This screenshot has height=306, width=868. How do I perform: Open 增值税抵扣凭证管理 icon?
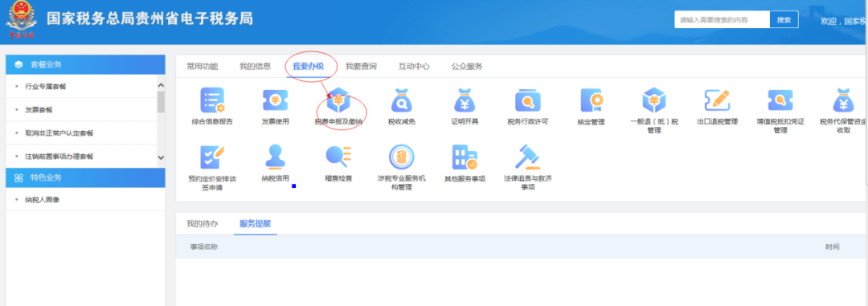pos(780,100)
